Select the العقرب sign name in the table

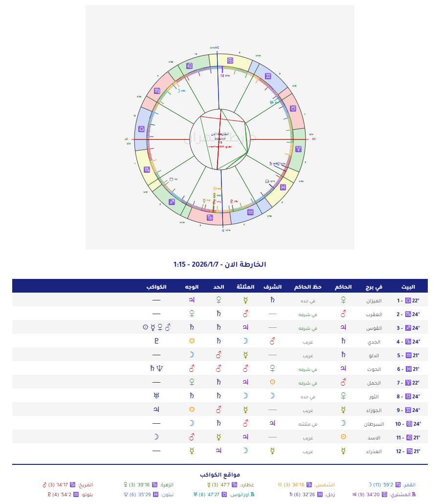pos(374,314)
